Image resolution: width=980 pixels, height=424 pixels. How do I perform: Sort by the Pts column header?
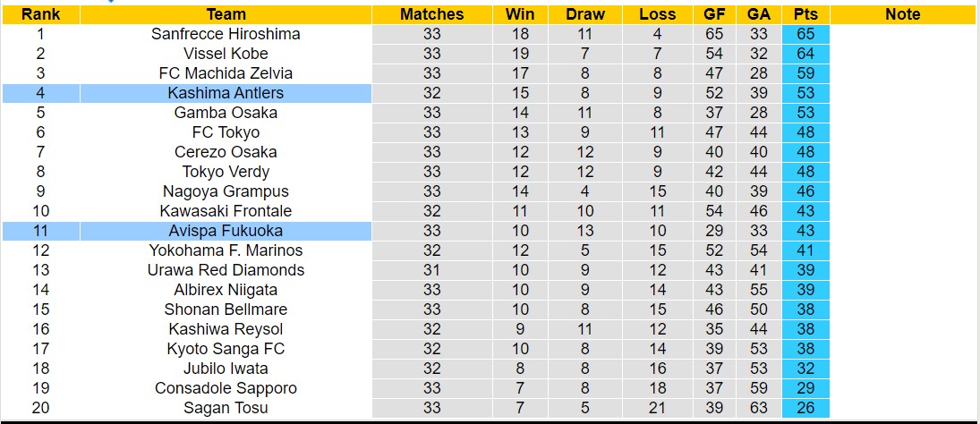805,14
